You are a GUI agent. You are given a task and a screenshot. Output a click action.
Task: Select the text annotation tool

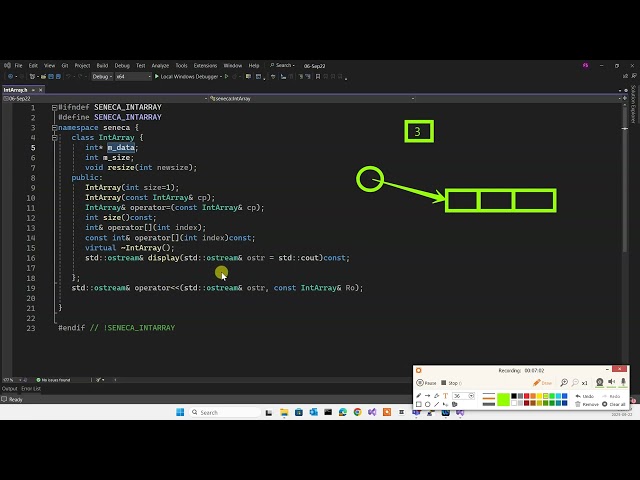[x=447, y=396]
